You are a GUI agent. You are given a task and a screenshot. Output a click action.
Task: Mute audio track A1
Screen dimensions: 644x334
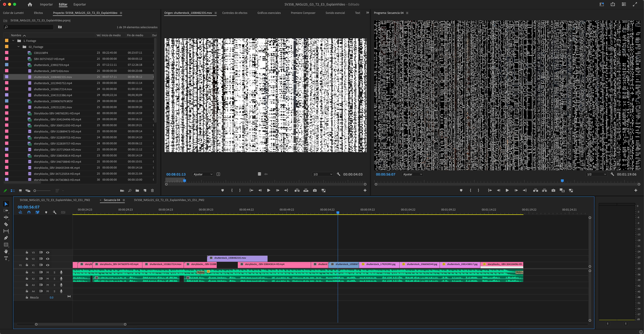click(47, 272)
